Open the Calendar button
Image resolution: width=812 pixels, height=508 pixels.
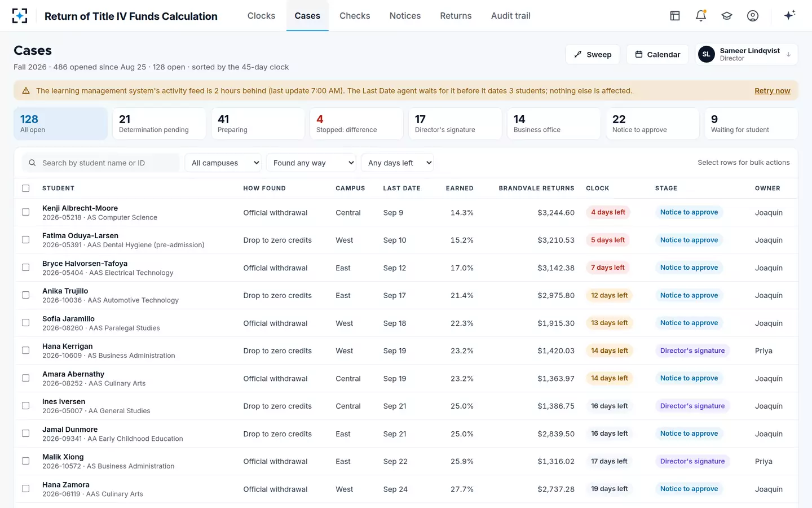click(657, 54)
